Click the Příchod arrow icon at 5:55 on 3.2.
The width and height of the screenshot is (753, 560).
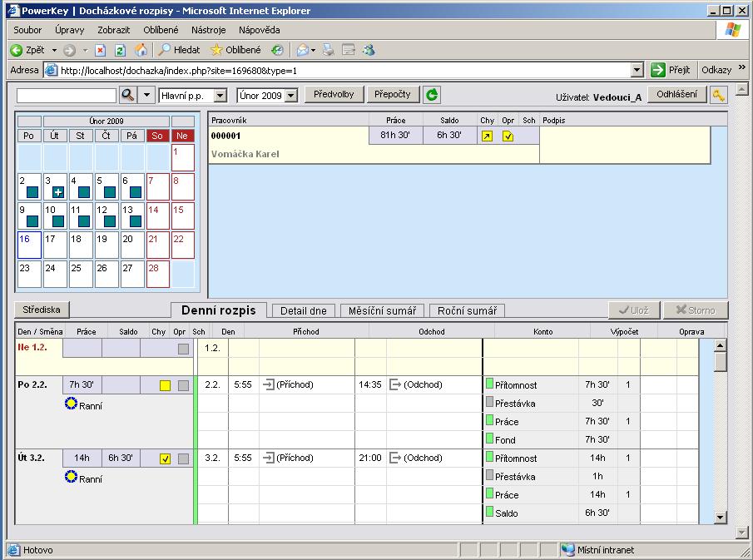pyautogui.click(x=269, y=458)
